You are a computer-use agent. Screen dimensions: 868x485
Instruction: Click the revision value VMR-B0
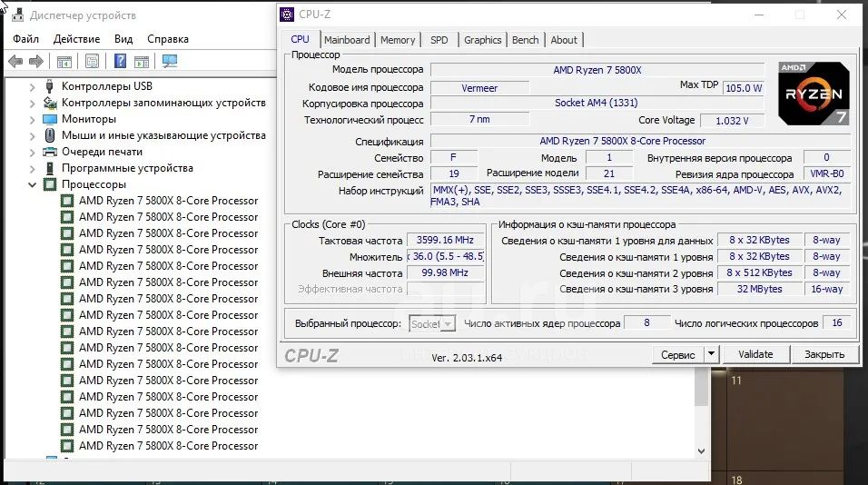click(827, 173)
